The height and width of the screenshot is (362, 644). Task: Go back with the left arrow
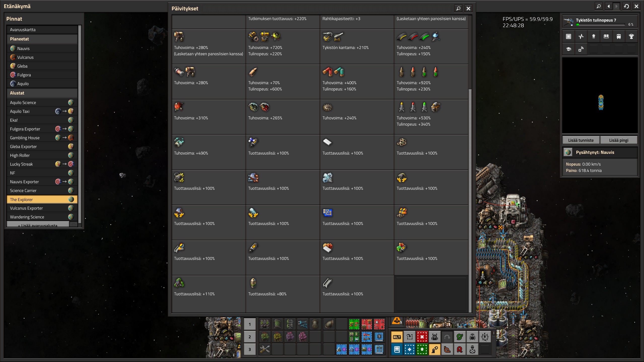click(609, 6)
